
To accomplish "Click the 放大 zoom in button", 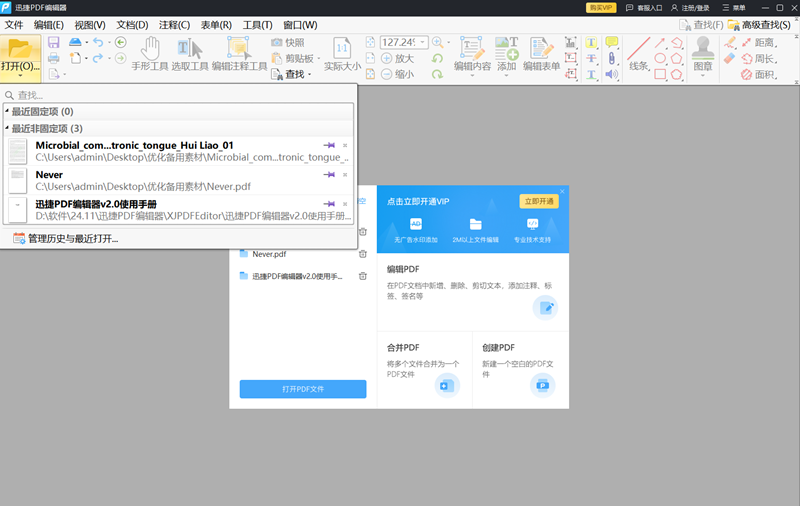I will [x=397, y=58].
